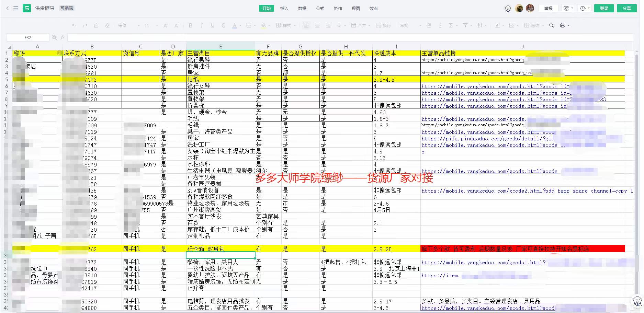Click the increase decimal places icon
Viewport: 644px width, 313px height.
pos(429,25)
